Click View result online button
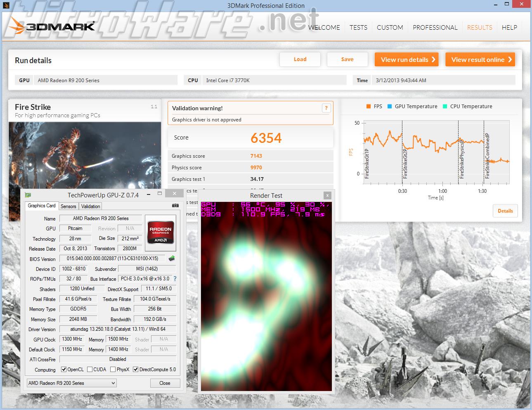Viewport: 532px width, 410px height. coord(480,59)
